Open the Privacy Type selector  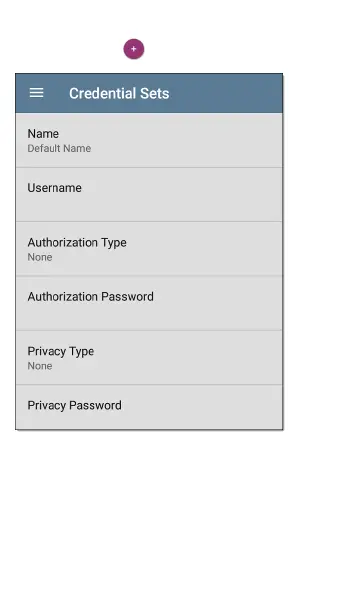(149, 358)
